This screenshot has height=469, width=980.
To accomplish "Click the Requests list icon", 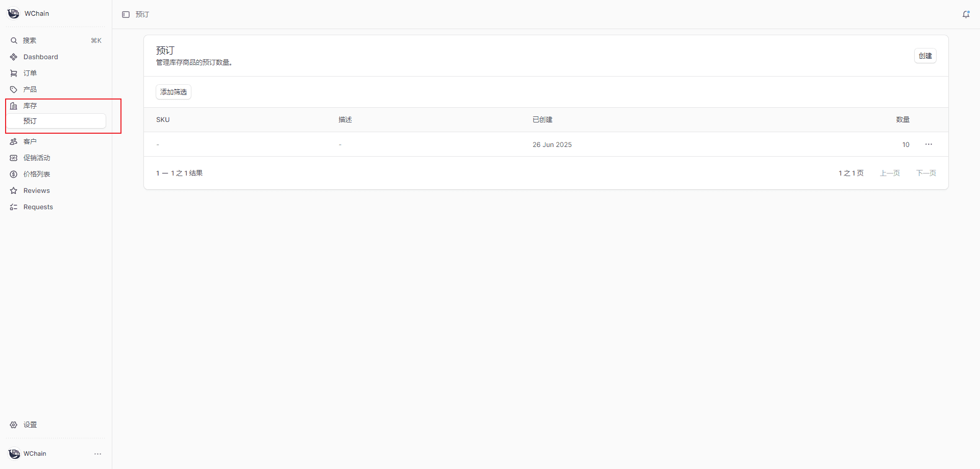I will 14,207.
